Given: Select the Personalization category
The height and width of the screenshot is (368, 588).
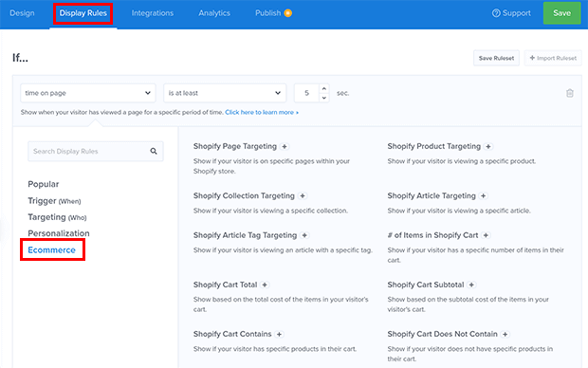Looking at the screenshot, I should (59, 233).
